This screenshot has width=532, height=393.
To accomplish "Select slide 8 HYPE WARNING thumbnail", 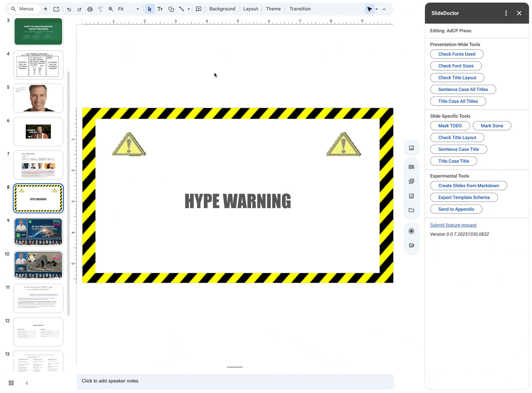I will (x=38, y=198).
